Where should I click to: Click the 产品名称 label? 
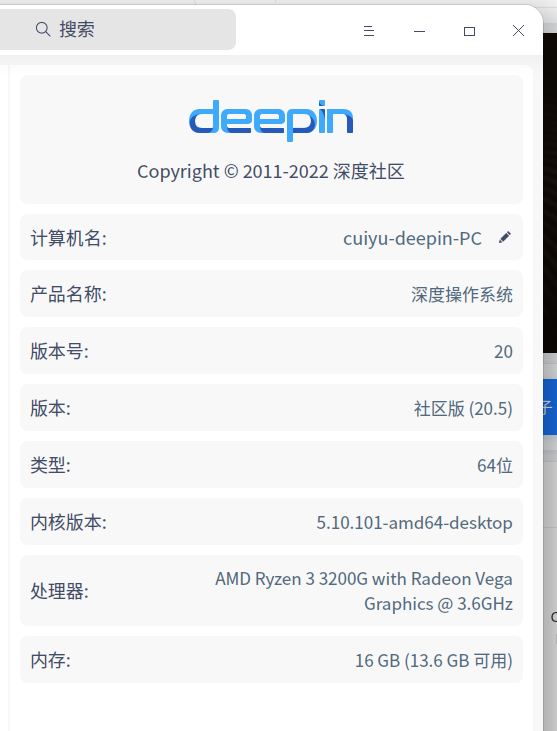(x=69, y=294)
